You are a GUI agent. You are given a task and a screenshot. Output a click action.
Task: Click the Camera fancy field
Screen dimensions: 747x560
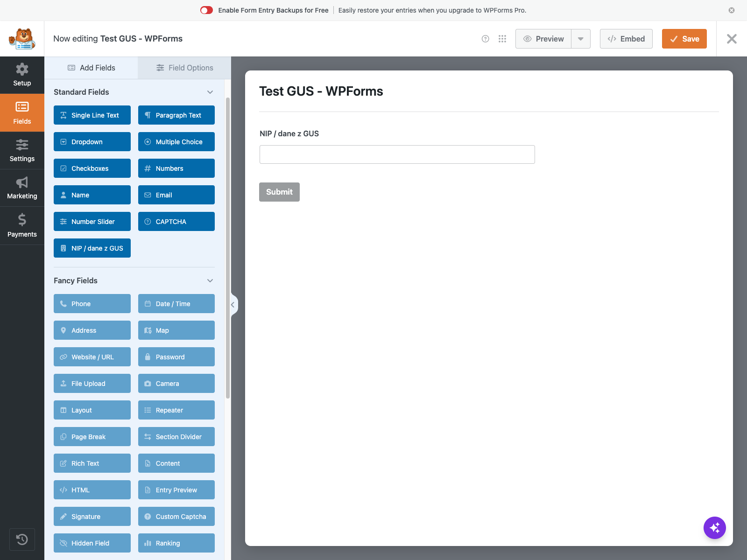point(176,384)
